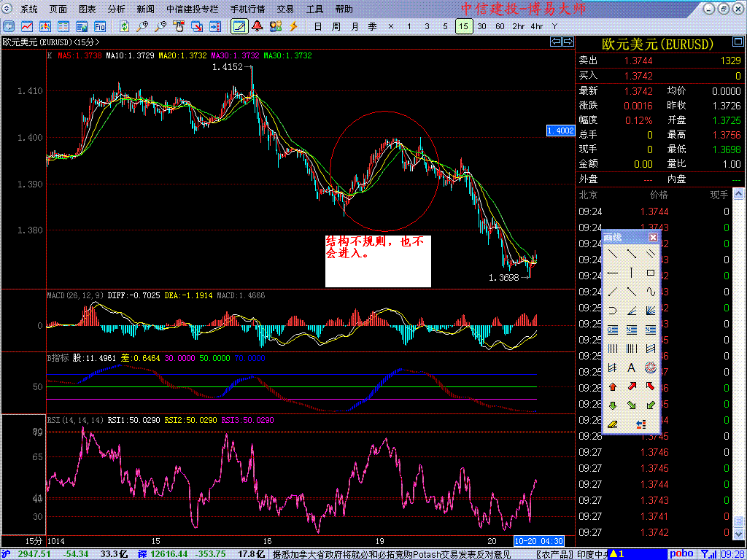Click the zoom in magnifier icon
Screen dimensions: 747x560
point(142,26)
